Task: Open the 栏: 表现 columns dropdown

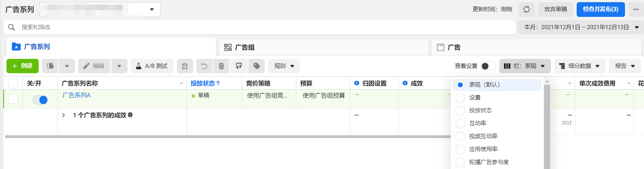Action: click(525, 66)
